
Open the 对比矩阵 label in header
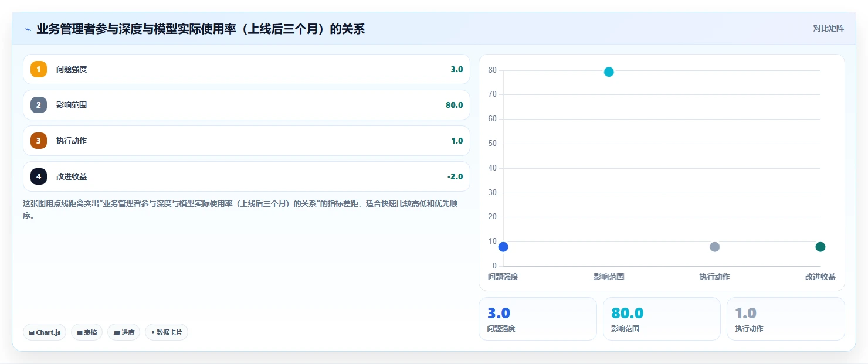click(x=829, y=29)
